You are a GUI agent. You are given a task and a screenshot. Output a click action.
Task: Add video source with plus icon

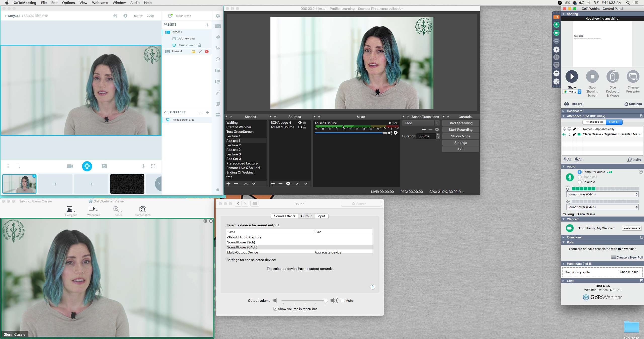coord(207,112)
